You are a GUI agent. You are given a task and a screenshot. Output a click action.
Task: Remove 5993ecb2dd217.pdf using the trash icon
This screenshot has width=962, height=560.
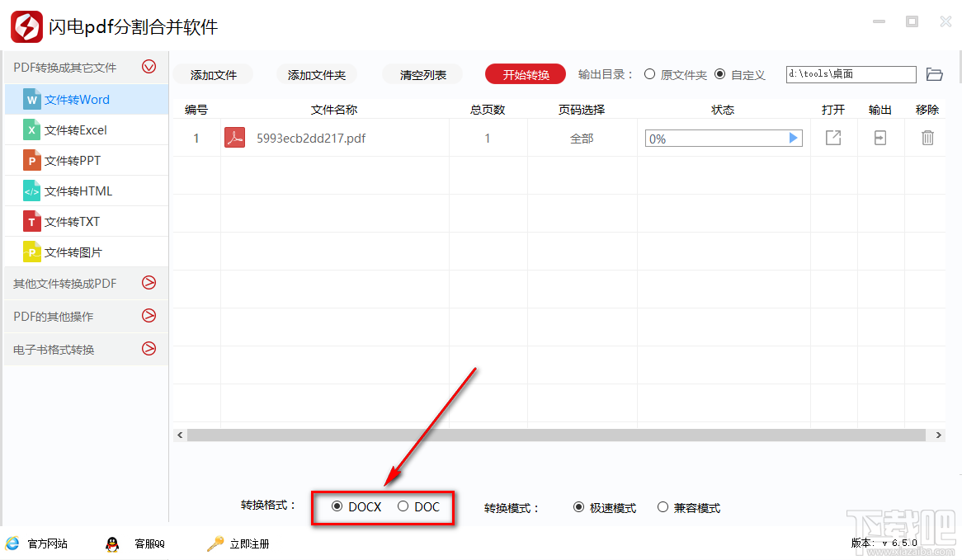[x=927, y=138]
